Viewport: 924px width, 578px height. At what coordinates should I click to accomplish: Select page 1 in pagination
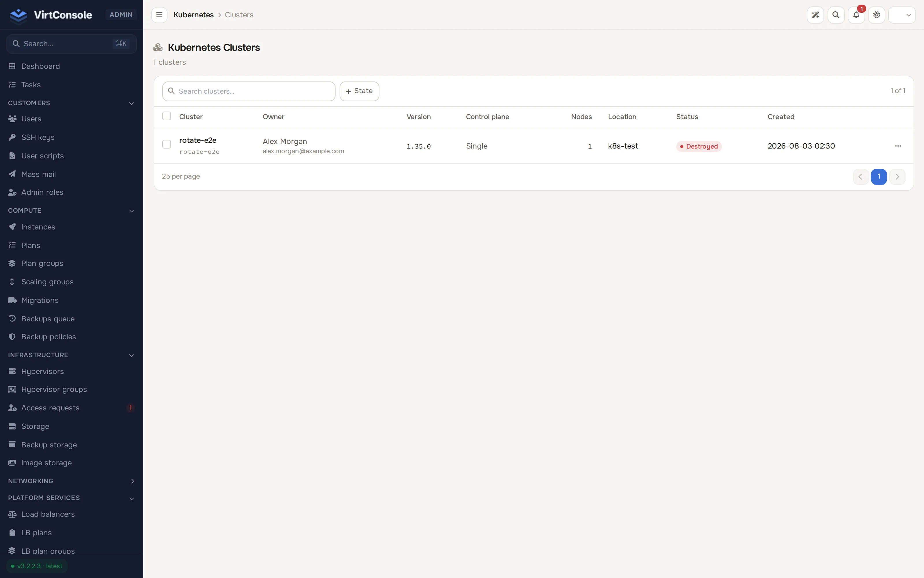pyautogui.click(x=879, y=177)
